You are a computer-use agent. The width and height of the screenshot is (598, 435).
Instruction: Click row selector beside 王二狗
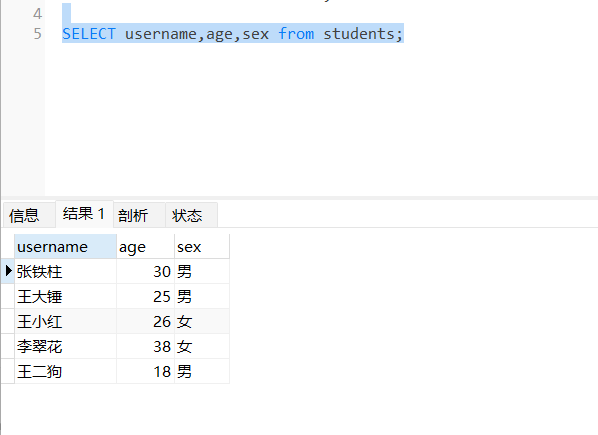coord(8,371)
